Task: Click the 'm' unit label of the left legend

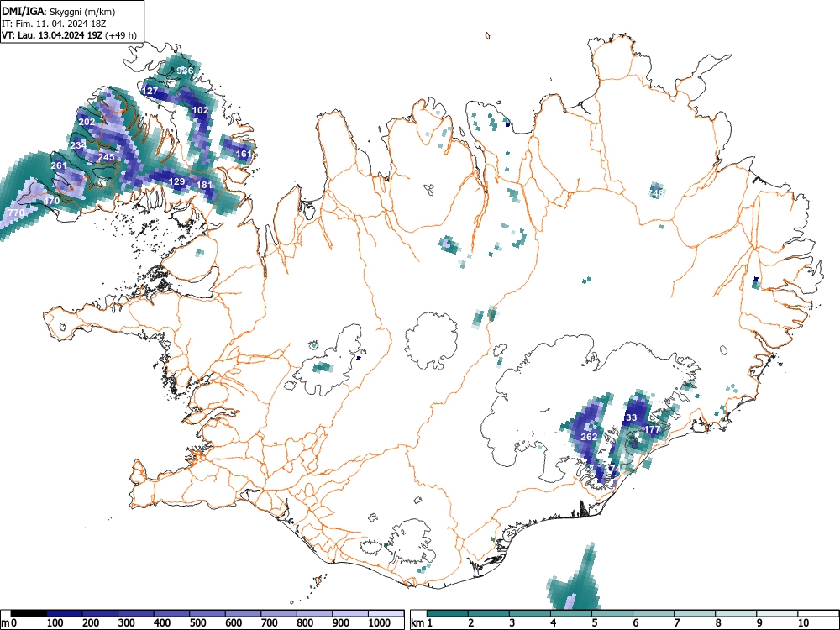Action: point(5,623)
